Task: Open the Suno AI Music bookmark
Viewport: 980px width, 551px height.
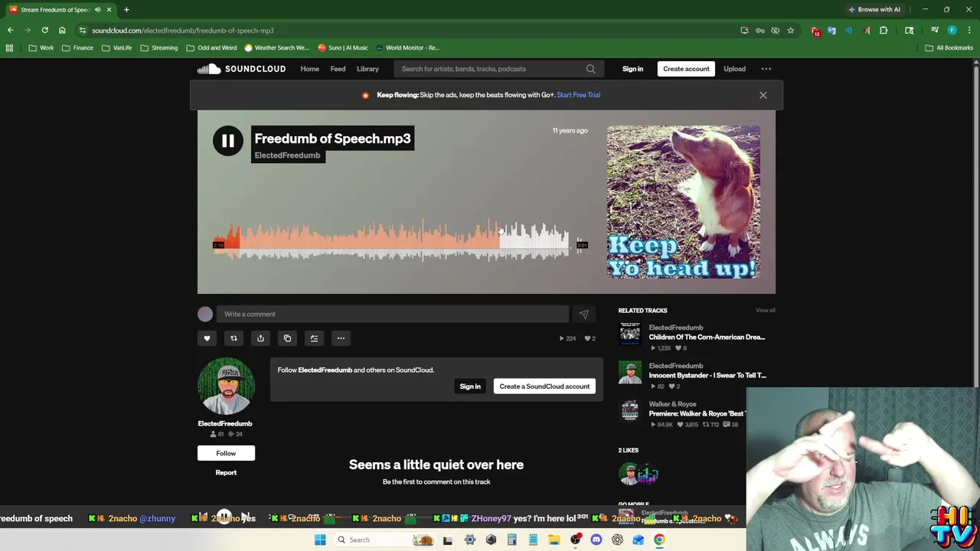Action: pos(342,47)
